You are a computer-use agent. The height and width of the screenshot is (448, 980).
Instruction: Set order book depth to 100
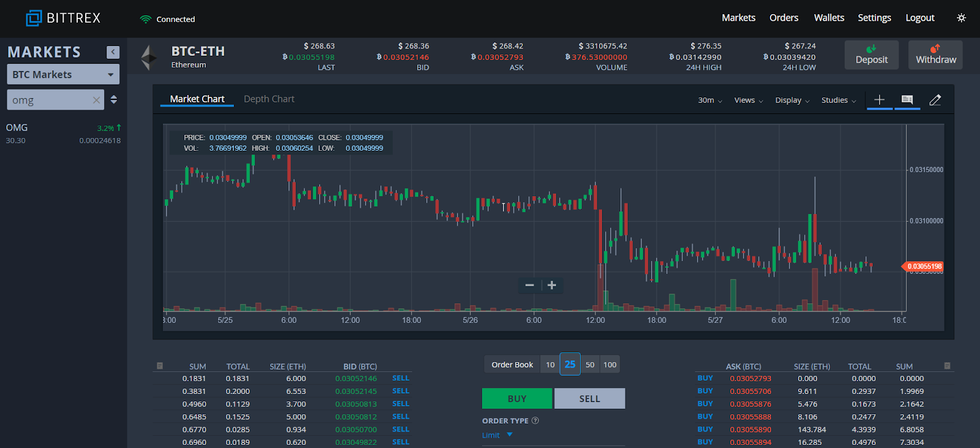pos(610,365)
